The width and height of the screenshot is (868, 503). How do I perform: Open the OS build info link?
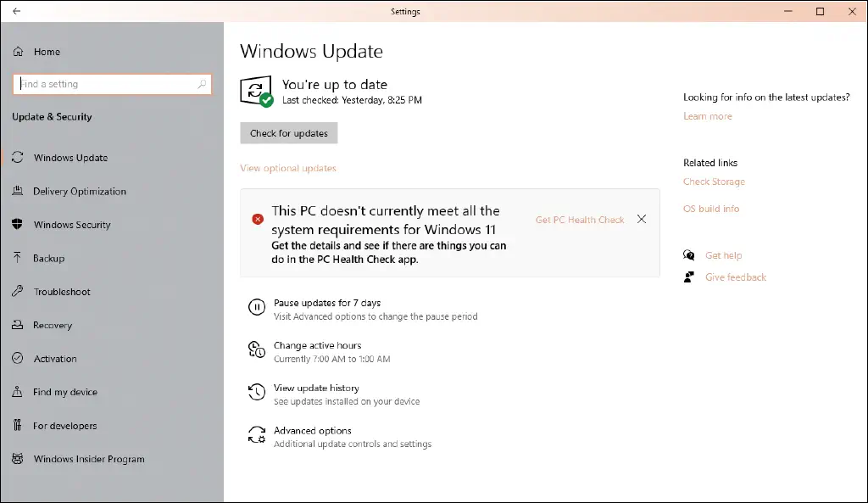coord(711,209)
